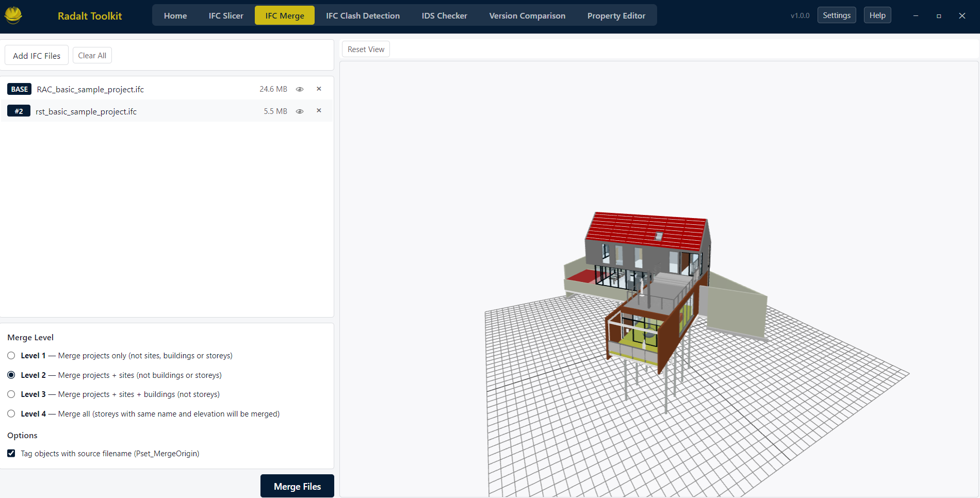Remove RAC_basic_sample_project.ifc with its X icon

click(319, 88)
